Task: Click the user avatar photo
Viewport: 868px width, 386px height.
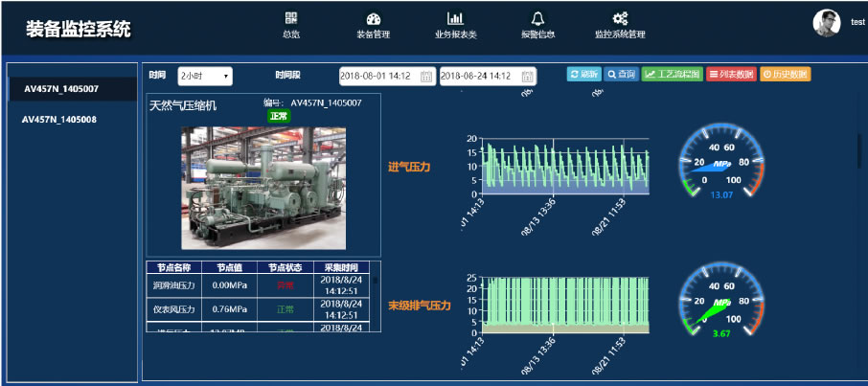Action: 827,23
